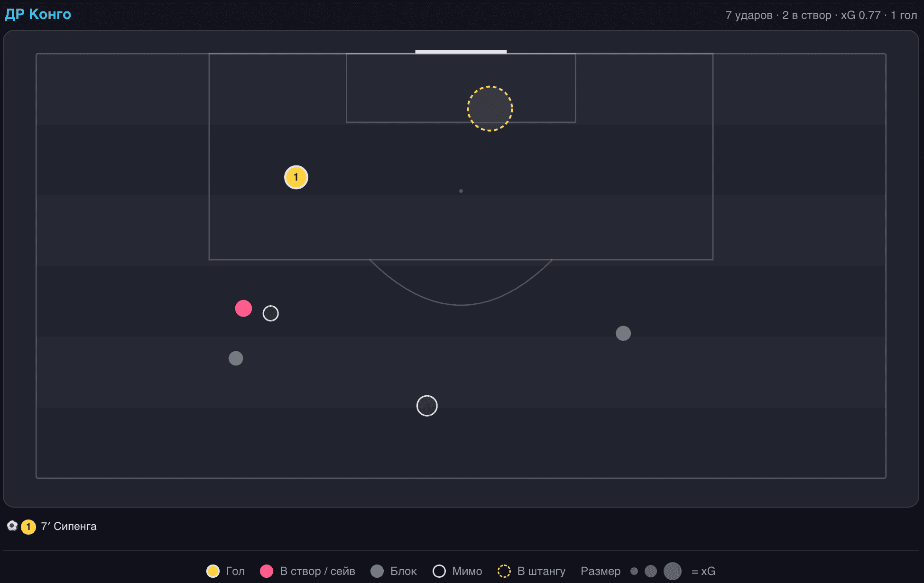Select the small hollow missed shot near pink marker
924x583 pixels.
coord(271,313)
